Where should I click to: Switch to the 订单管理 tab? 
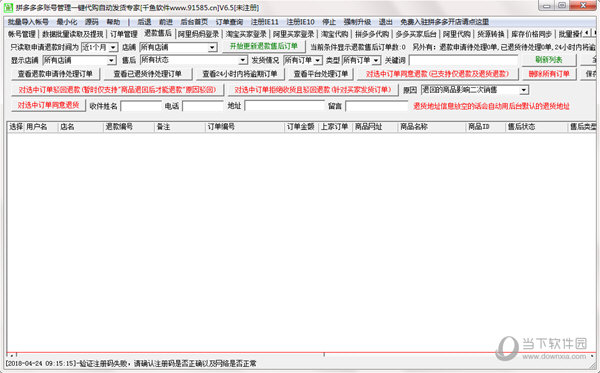tap(123, 34)
